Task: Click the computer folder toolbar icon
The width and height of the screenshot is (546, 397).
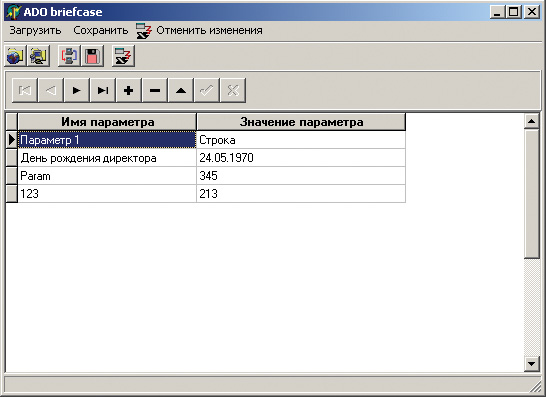Action: (38, 56)
